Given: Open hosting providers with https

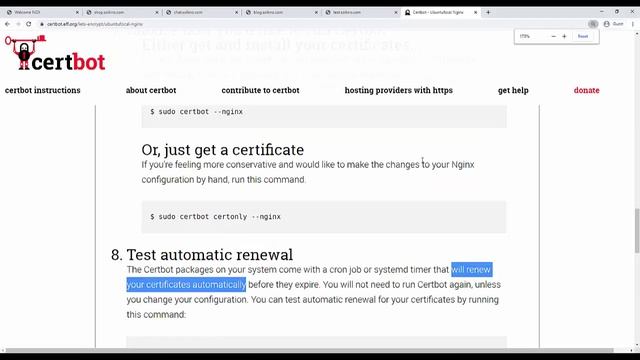Looking at the screenshot, I should 398,90.
